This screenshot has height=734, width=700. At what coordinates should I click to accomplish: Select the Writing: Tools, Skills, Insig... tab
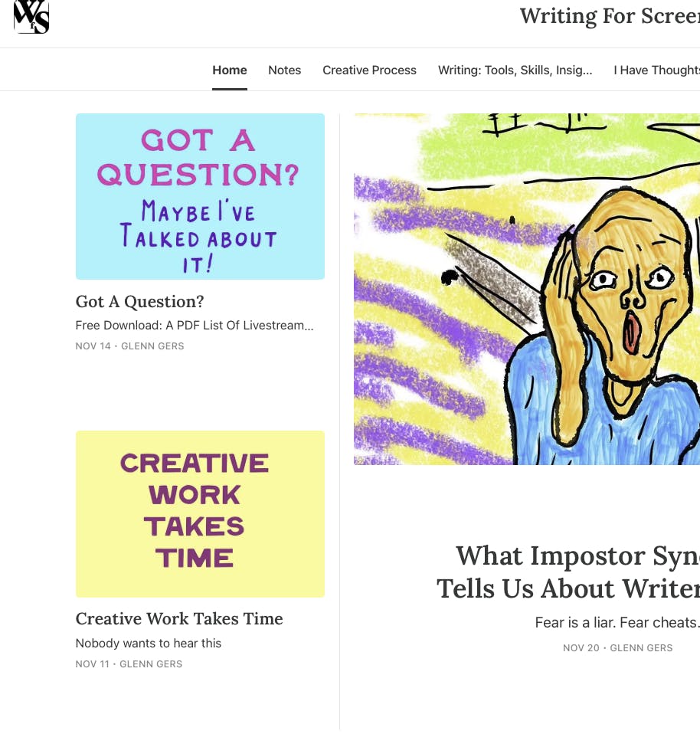(x=515, y=70)
